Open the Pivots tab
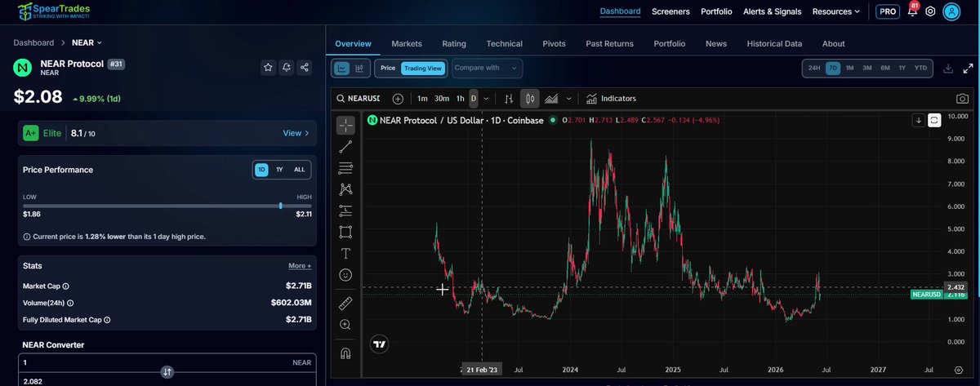980x386 pixels. tap(554, 44)
